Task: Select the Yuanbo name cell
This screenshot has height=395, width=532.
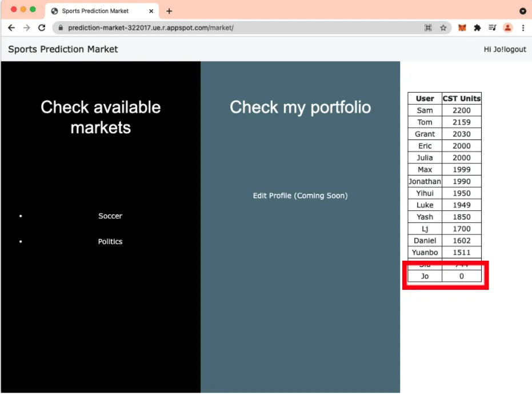Action: (425, 253)
